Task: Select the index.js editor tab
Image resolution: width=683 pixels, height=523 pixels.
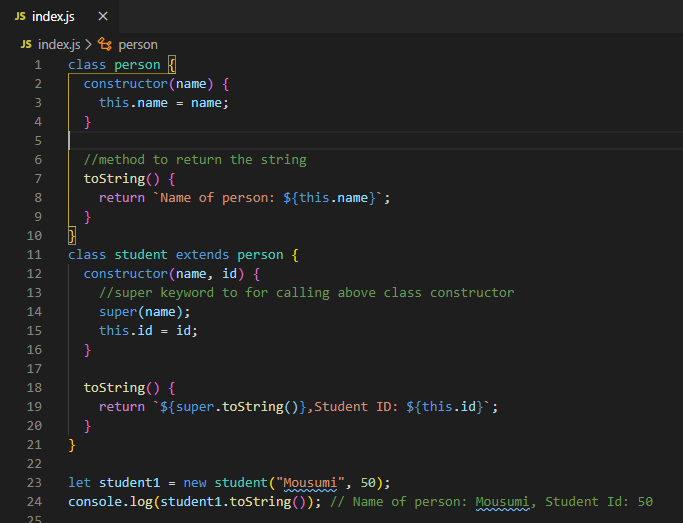Action: pyautogui.click(x=60, y=17)
